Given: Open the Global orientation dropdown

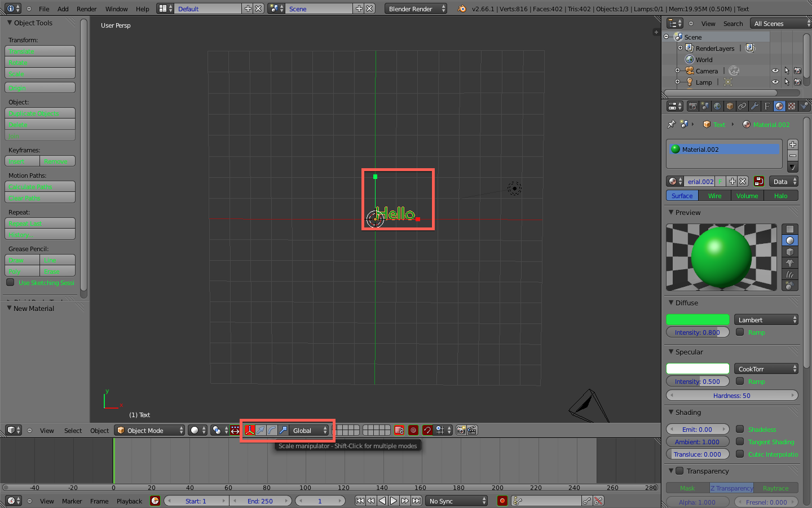Looking at the screenshot, I should 308,430.
